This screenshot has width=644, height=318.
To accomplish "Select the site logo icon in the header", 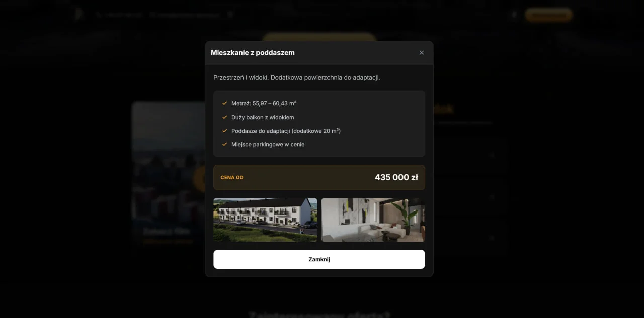I will coord(78,14).
